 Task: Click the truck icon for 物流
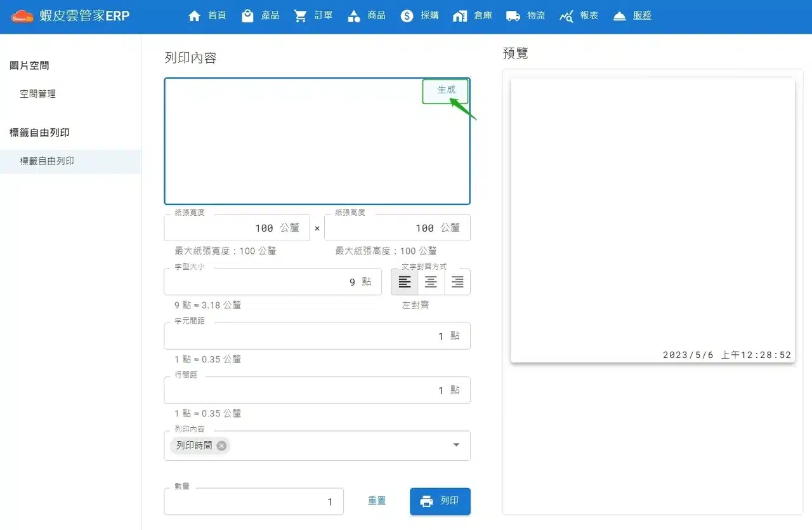(x=513, y=16)
